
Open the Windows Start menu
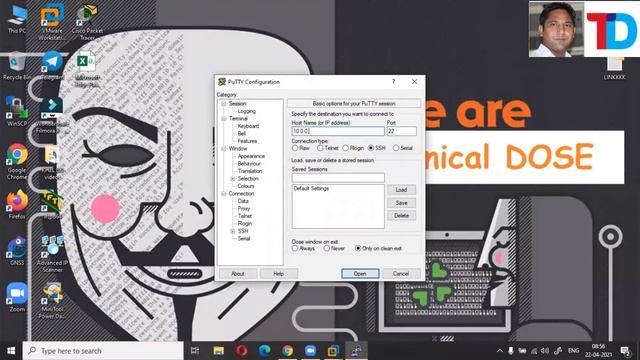tap(11, 351)
